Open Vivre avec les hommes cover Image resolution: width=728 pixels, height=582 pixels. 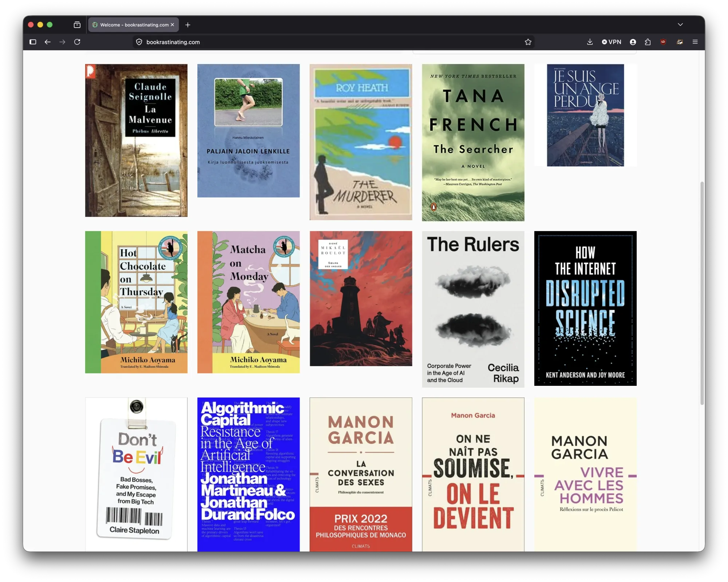tap(585, 474)
